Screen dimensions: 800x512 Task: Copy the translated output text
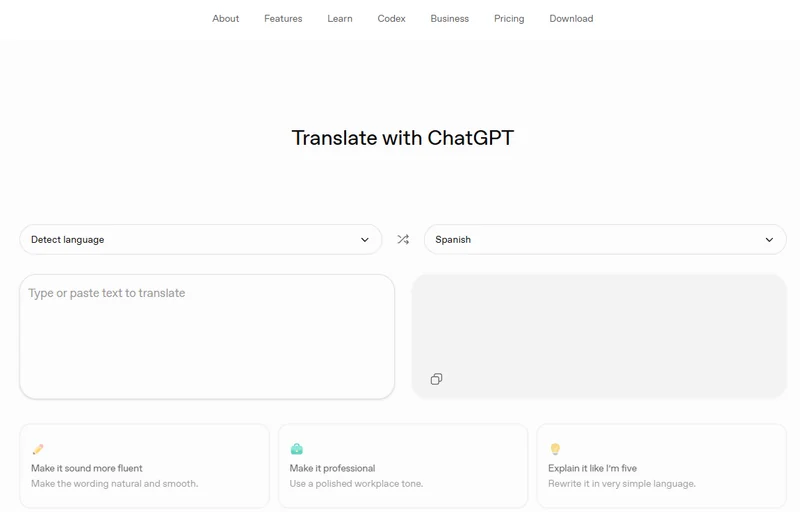436,379
